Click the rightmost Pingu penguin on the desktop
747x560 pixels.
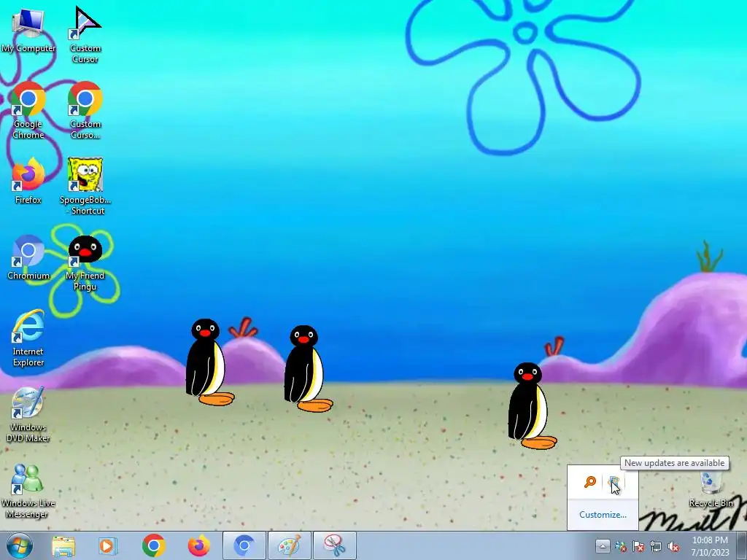pos(532,405)
